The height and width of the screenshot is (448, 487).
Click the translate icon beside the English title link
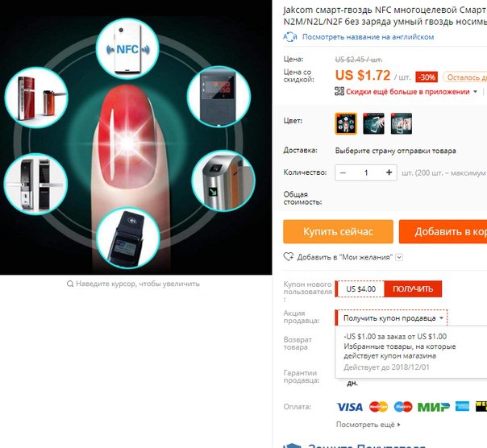(x=290, y=37)
